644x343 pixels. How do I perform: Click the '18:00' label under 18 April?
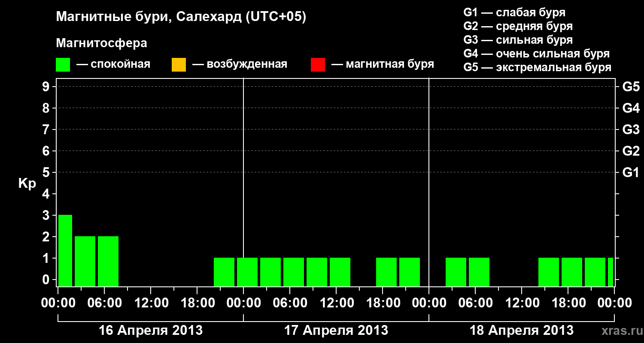coord(568,303)
